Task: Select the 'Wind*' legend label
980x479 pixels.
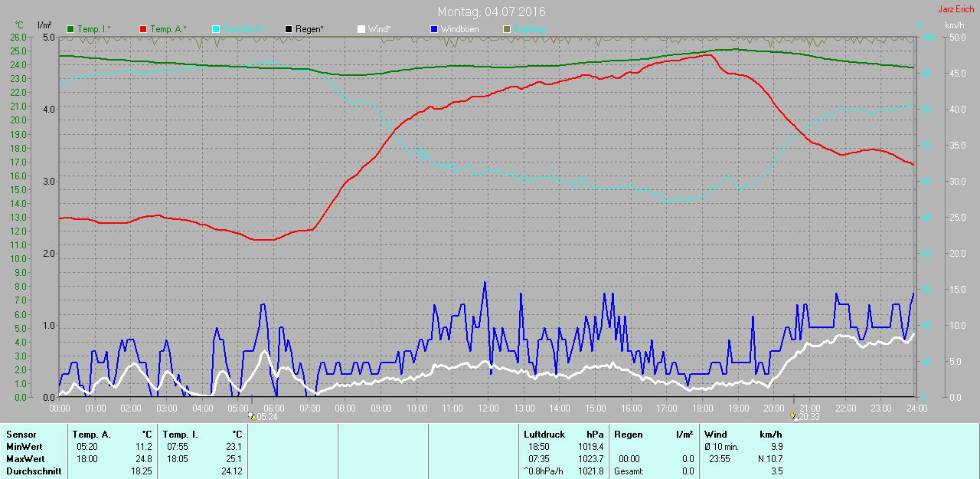Action: click(x=380, y=29)
